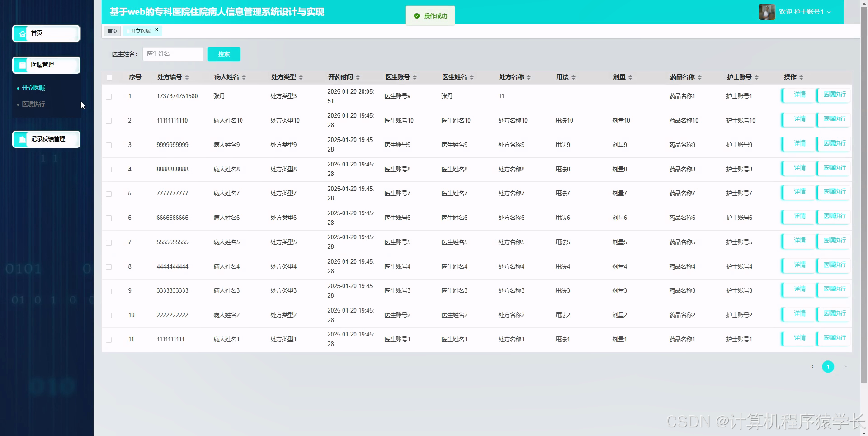Sort by 药品名称 column arrows
The height and width of the screenshot is (436, 868).
(x=699, y=77)
